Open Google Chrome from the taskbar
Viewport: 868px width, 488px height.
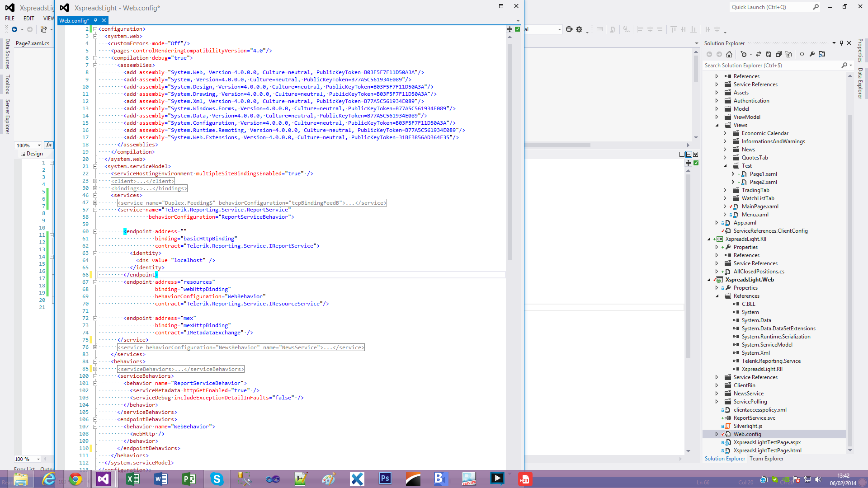(75, 479)
